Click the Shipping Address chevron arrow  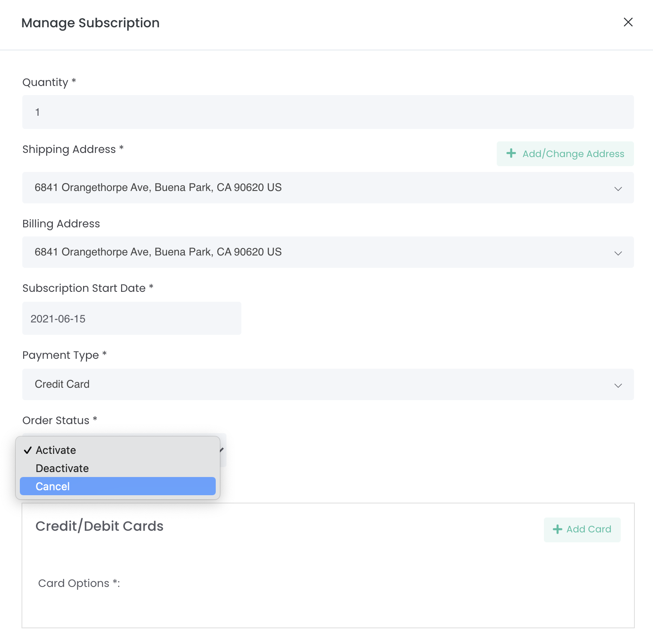618,188
